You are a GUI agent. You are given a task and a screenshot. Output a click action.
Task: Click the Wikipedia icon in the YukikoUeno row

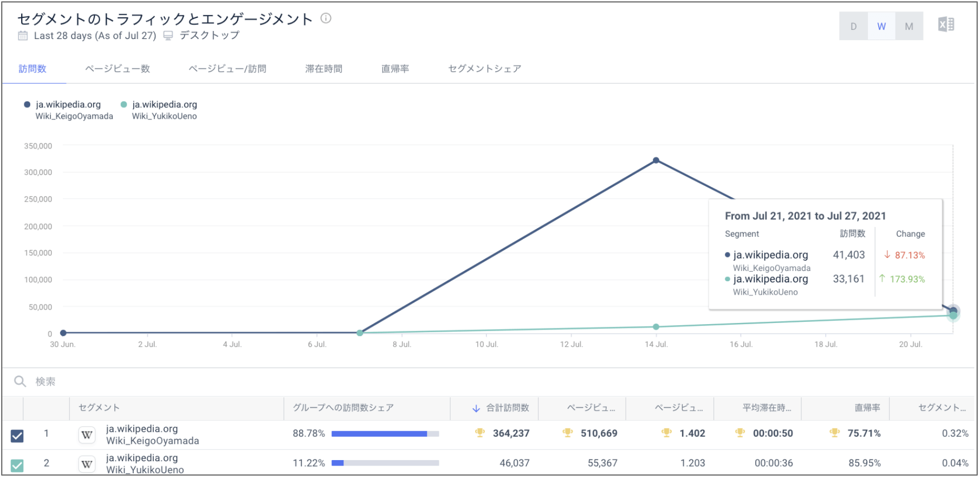coord(87,464)
